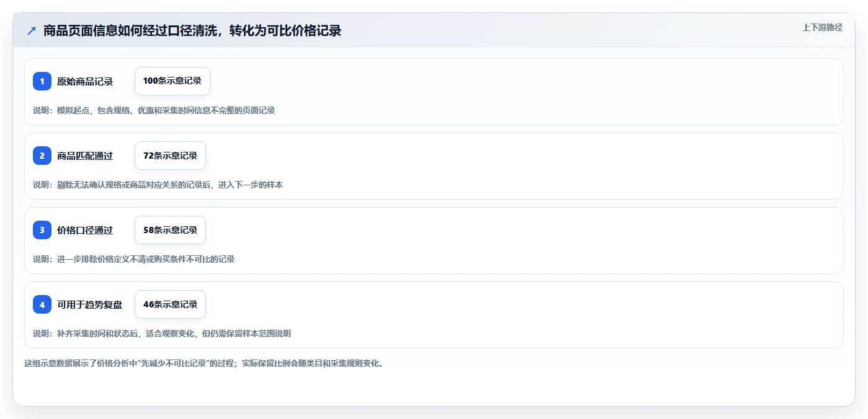
Task: Click the description starting 说明：补齐采集时间
Action: pos(162,333)
